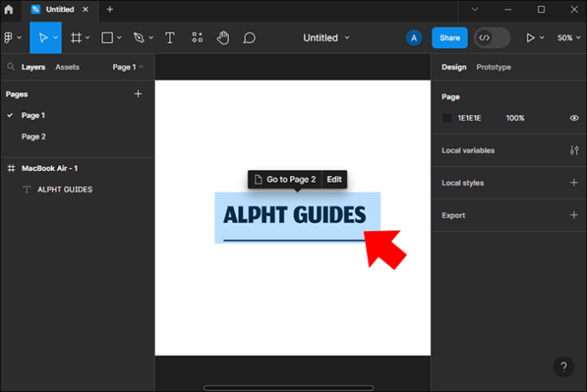Expand the Figma main menu

click(x=11, y=37)
